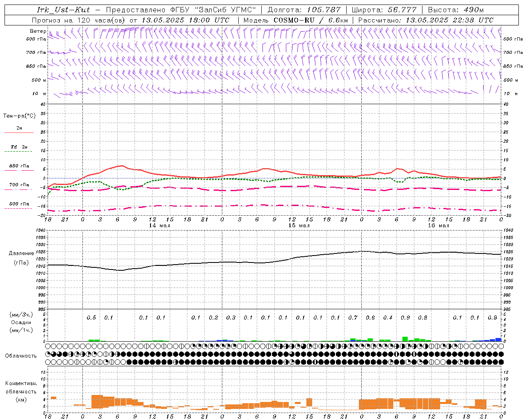Click the Высота: 490м header value
The width and height of the screenshot is (525, 420).
[456, 10]
